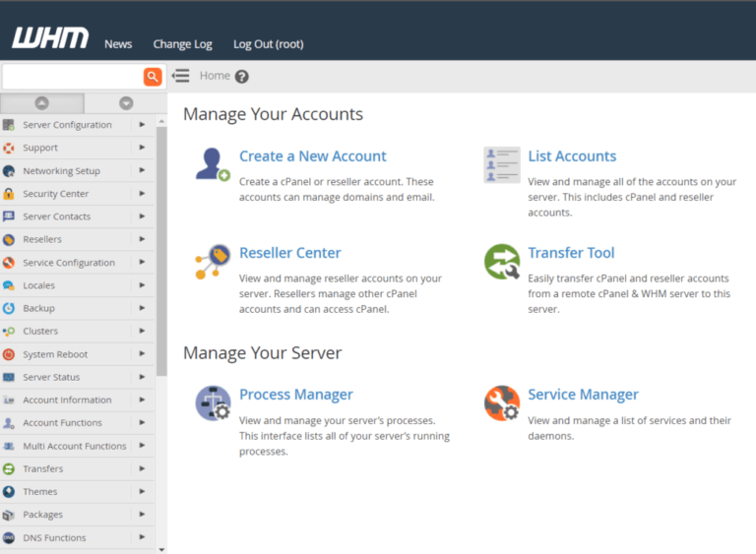The width and height of the screenshot is (756, 554).
Task: Expand the Security Center arrow
Action: [x=142, y=194]
